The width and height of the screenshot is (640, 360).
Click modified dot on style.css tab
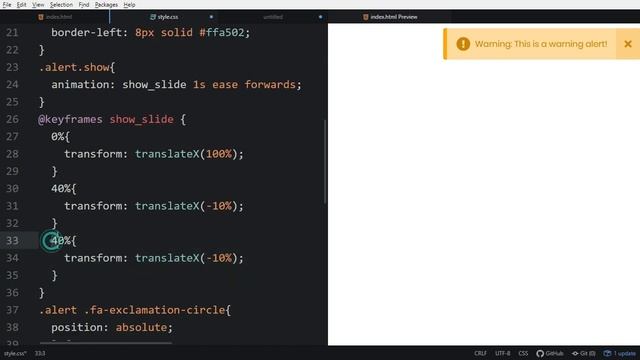(x=211, y=17)
